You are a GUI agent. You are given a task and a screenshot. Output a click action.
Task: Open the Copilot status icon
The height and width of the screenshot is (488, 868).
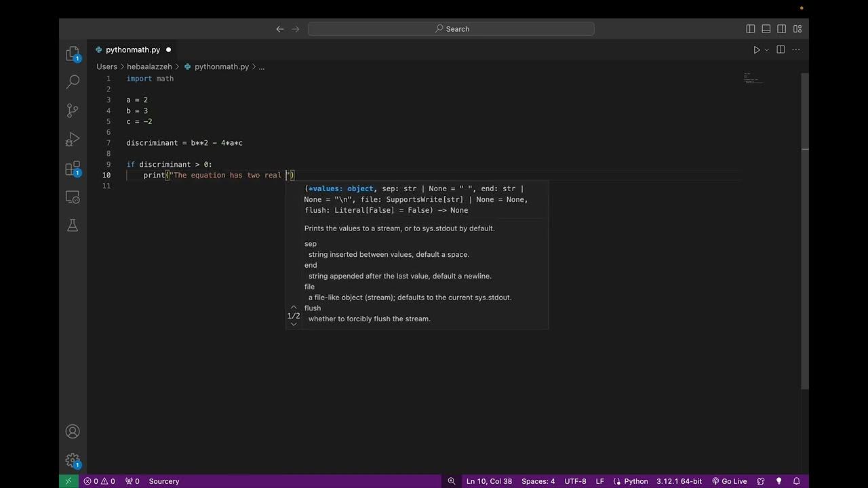(x=761, y=481)
